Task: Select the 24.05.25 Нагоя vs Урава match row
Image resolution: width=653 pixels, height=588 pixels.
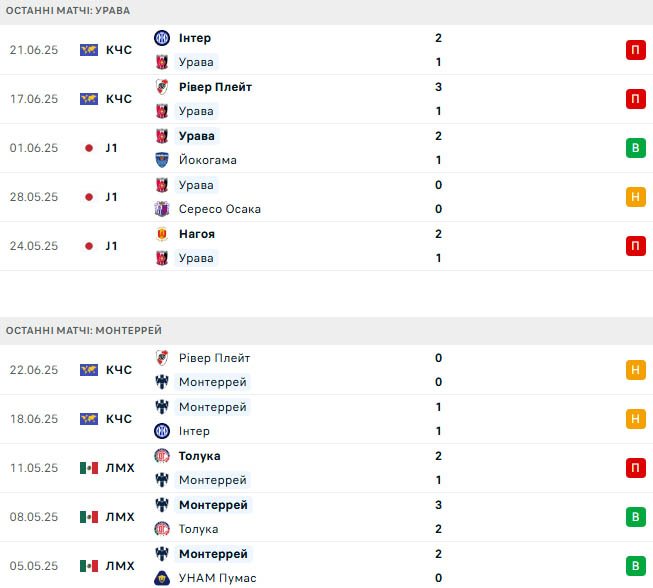Action: 326,246
